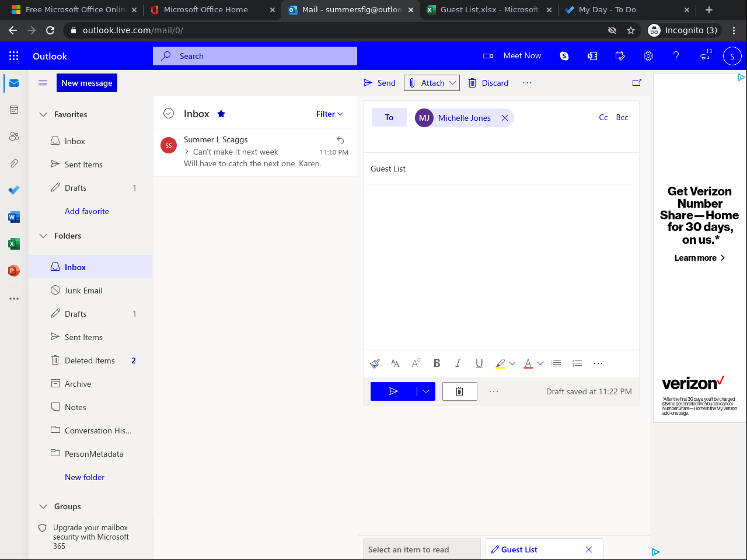Open Calendar from the left rail
The width and height of the screenshot is (747, 560).
click(x=14, y=110)
